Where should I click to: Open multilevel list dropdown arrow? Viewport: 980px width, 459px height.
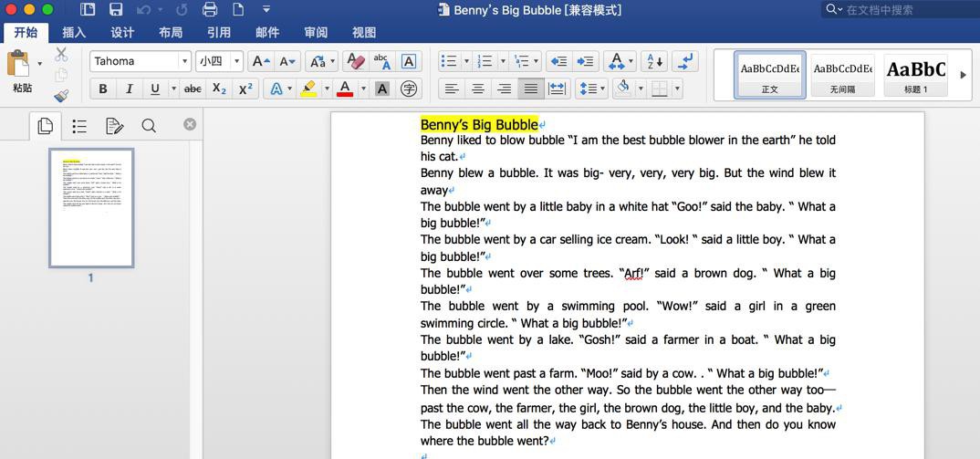[x=537, y=61]
